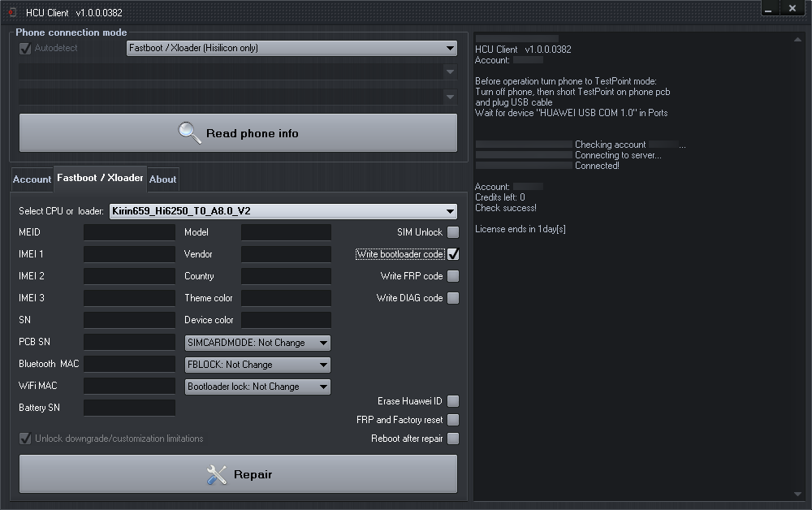Open the third disabled connection dropdown

coord(238,97)
